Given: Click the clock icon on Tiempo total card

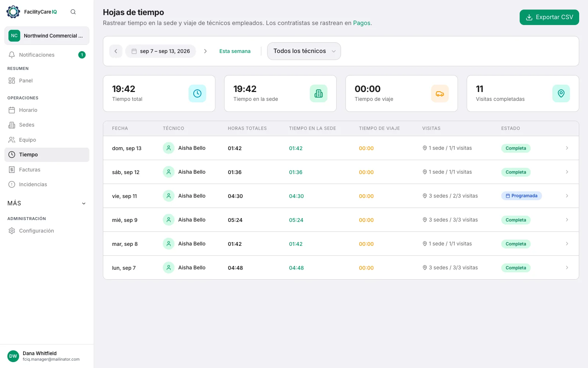Looking at the screenshot, I should 197,93.
